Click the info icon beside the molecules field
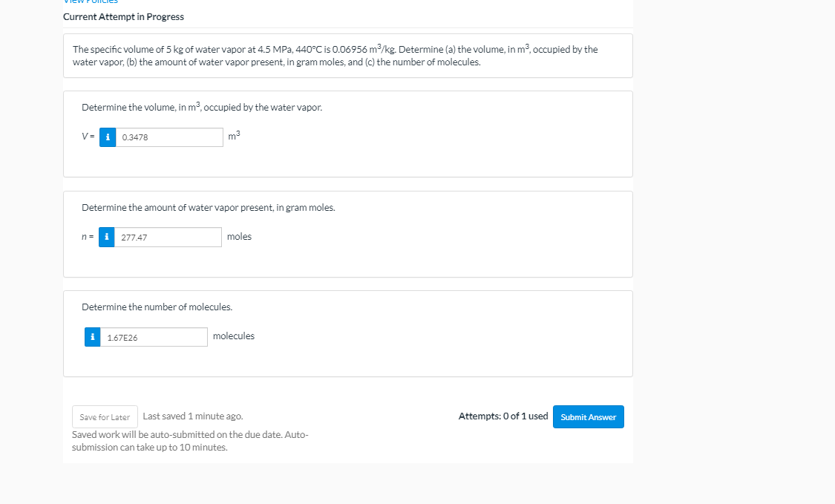The image size is (835, 504). [92, 337]
